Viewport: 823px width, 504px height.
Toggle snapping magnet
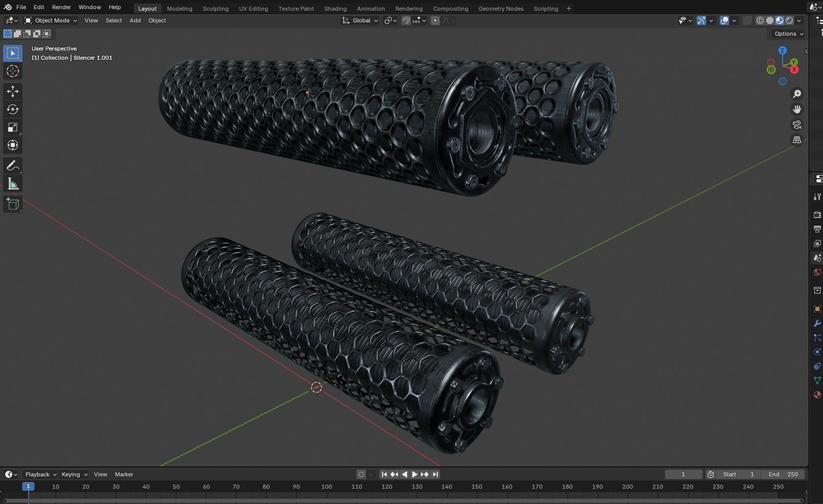click(406, 20)
